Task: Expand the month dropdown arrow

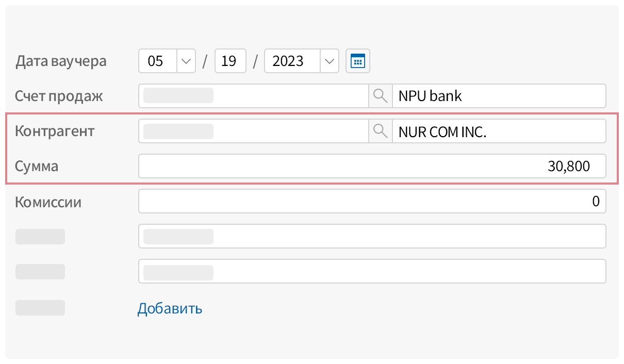Action: (186, 61)
